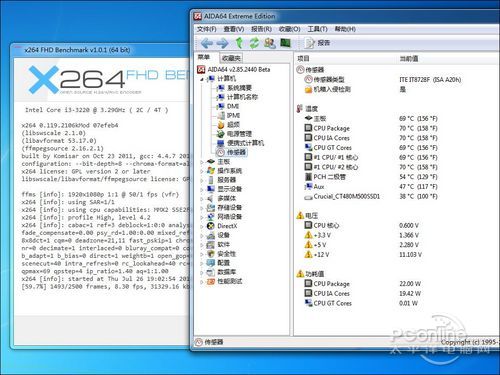
Task: Click the people icon in the AIDA64 toolbar
Action: click(270, 43)
